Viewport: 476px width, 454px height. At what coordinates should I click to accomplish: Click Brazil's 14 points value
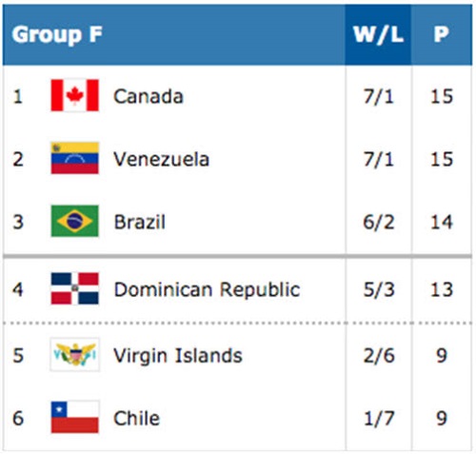[x=442, y=222]
